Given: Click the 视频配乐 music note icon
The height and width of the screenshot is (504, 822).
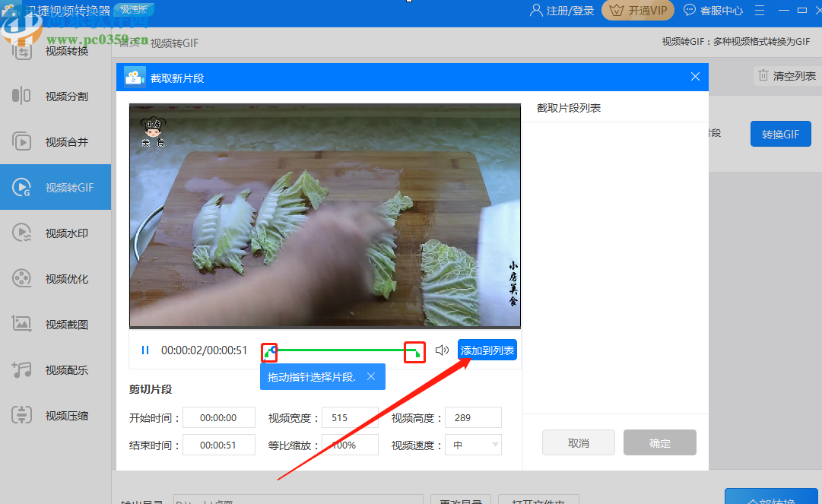Looking at the screenshot, I should 21,369.
